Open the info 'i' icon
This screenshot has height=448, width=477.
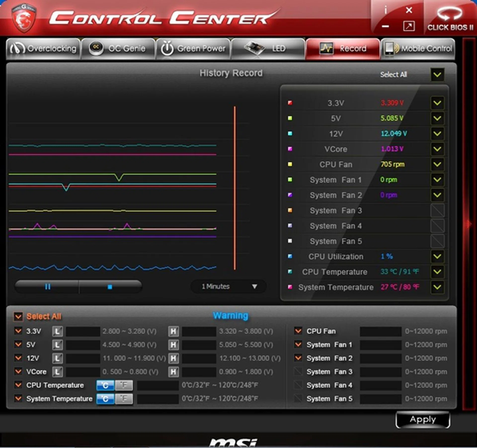coord(385,10)
